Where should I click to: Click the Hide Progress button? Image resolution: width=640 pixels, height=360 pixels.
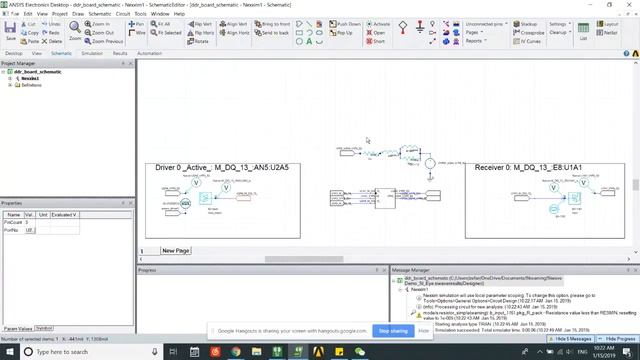(617, 339)
